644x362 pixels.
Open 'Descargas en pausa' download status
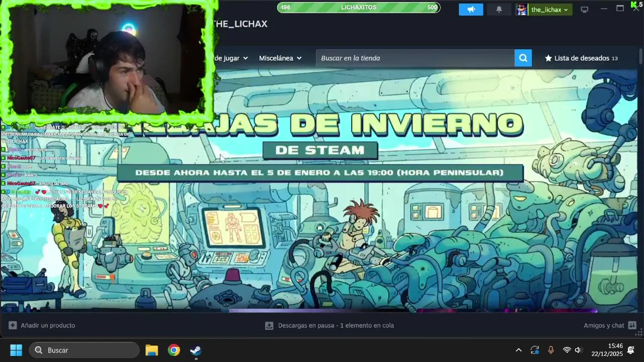pos(336,325)
